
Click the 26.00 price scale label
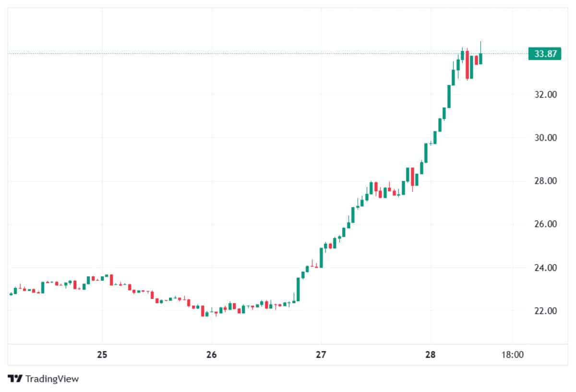click(545, 224)
